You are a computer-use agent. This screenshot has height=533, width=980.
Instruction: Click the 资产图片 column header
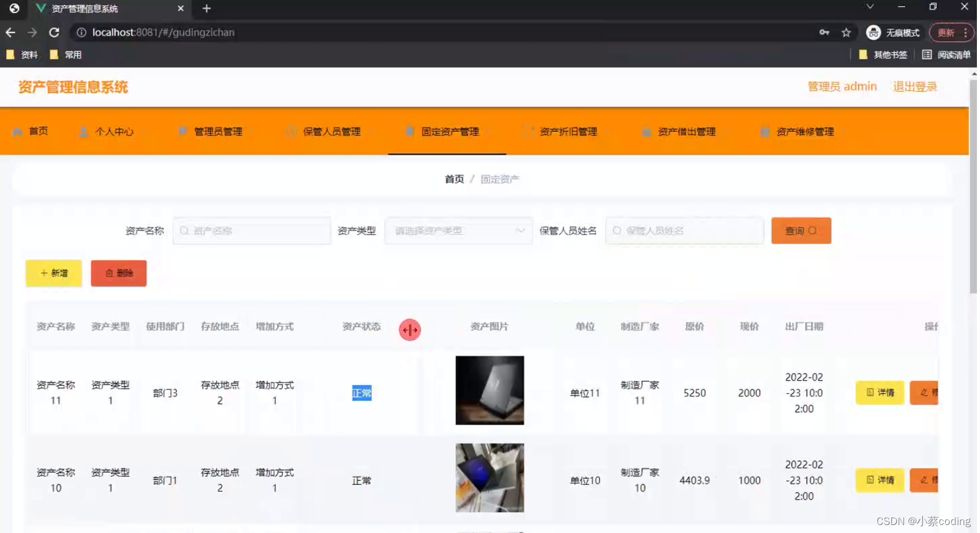coord(490,327)
